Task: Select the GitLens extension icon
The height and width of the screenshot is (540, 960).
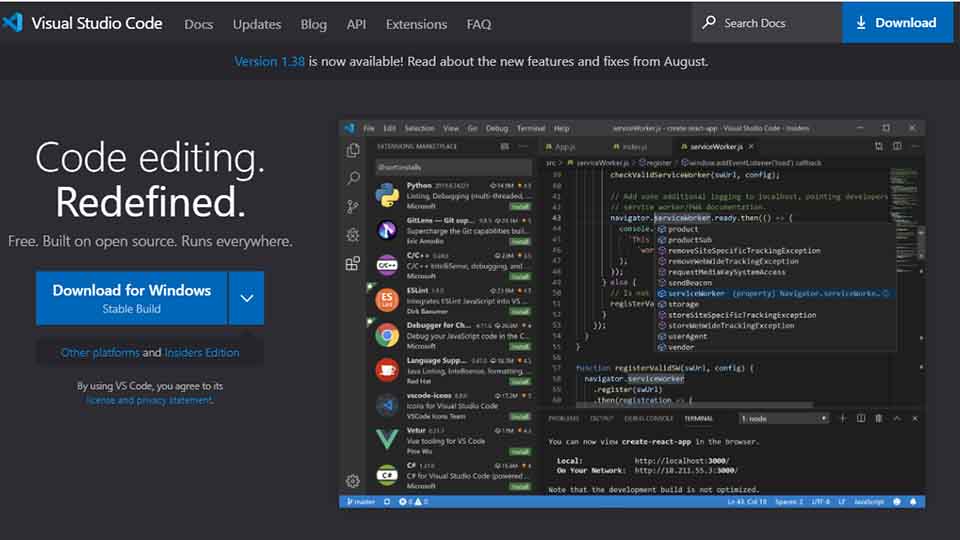Action: click(387, 230)
